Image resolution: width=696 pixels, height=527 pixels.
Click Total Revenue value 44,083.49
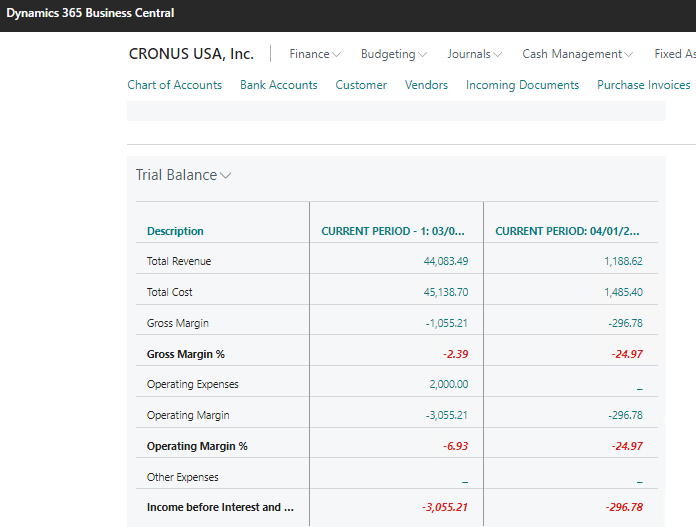[446, 261]
